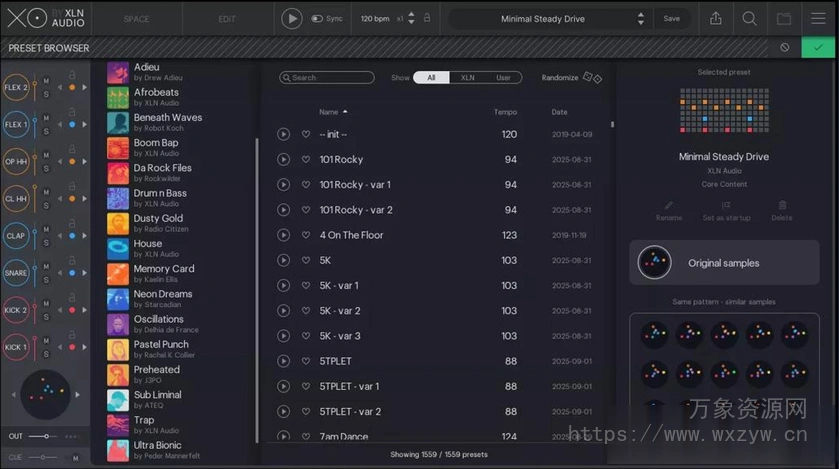Open the folder icon in top bar
The image size is (839, 469).
[784, 19]
